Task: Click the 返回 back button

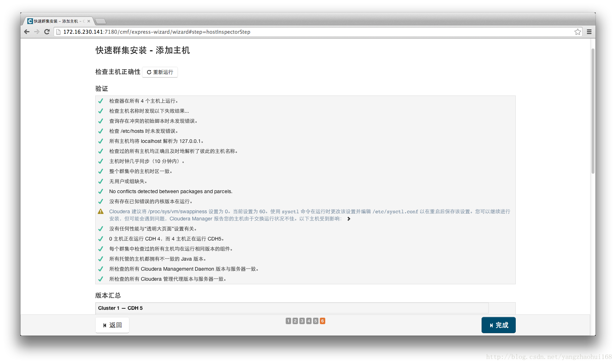Action: [112, 325]
